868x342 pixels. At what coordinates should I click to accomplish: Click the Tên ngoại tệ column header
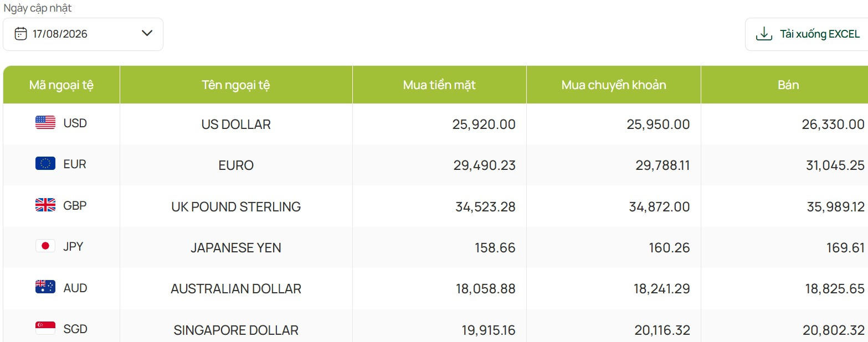(x=236, y=85)
